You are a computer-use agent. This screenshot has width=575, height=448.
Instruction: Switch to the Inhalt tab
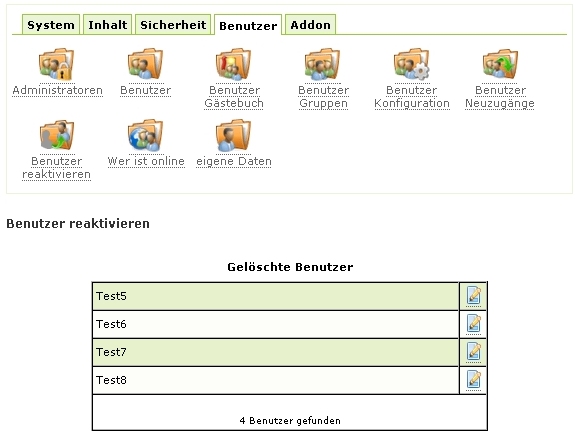pyautogui.click(x=107, y=25)
